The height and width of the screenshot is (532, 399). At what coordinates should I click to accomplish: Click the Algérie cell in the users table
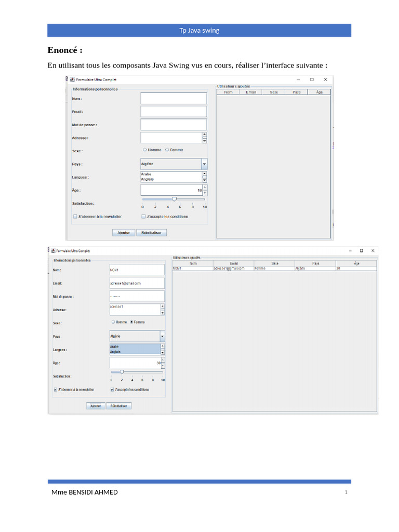315,269
